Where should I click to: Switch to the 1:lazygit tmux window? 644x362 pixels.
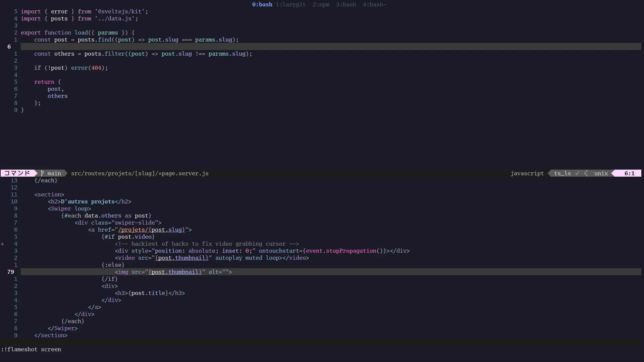pos(290,4)
